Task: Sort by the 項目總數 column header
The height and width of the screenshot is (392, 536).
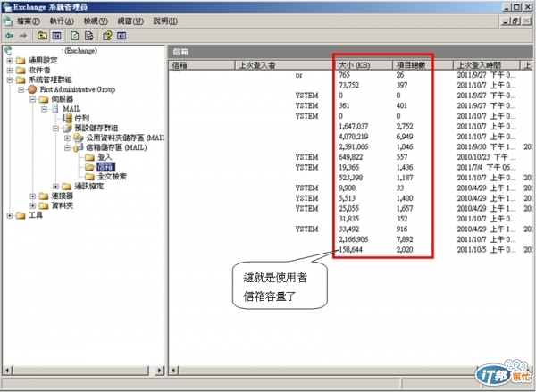Action: click(x=423, y=65)
